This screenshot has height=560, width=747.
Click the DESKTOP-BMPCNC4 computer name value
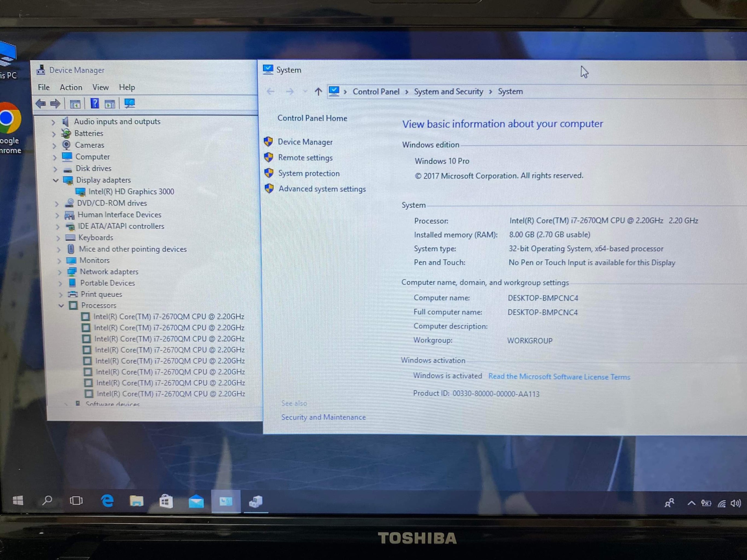(x=543, y=298)
